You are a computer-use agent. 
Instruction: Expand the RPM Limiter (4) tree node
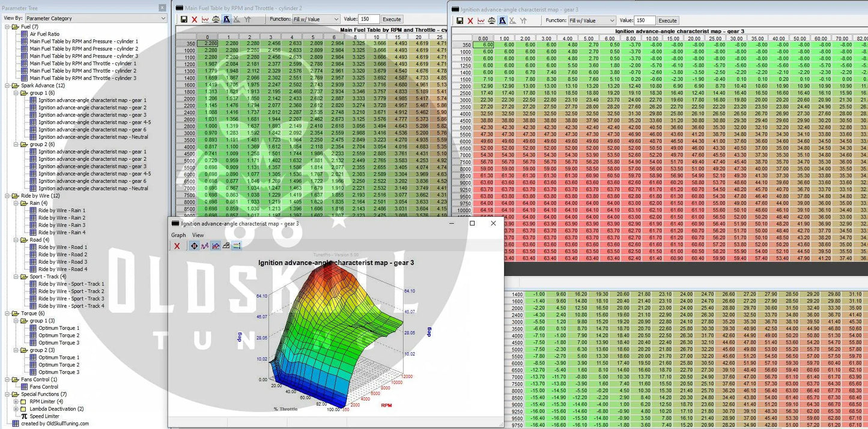pyautogui.click(x=16, y=401)
